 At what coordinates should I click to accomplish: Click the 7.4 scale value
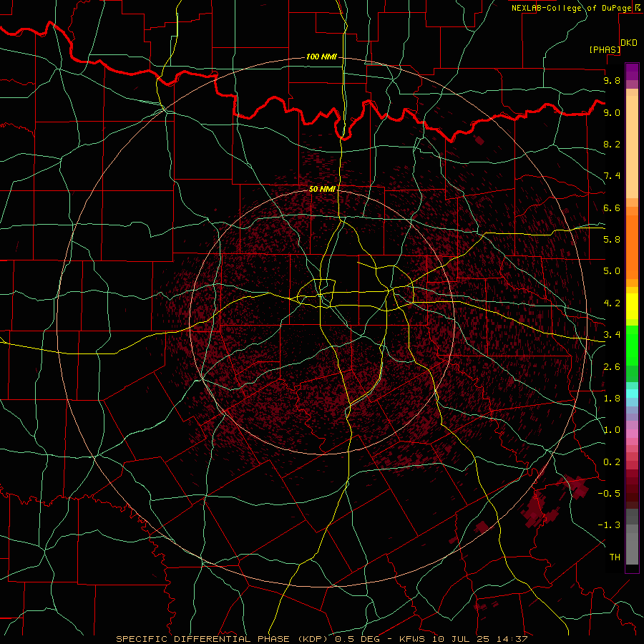coord(612,176)
